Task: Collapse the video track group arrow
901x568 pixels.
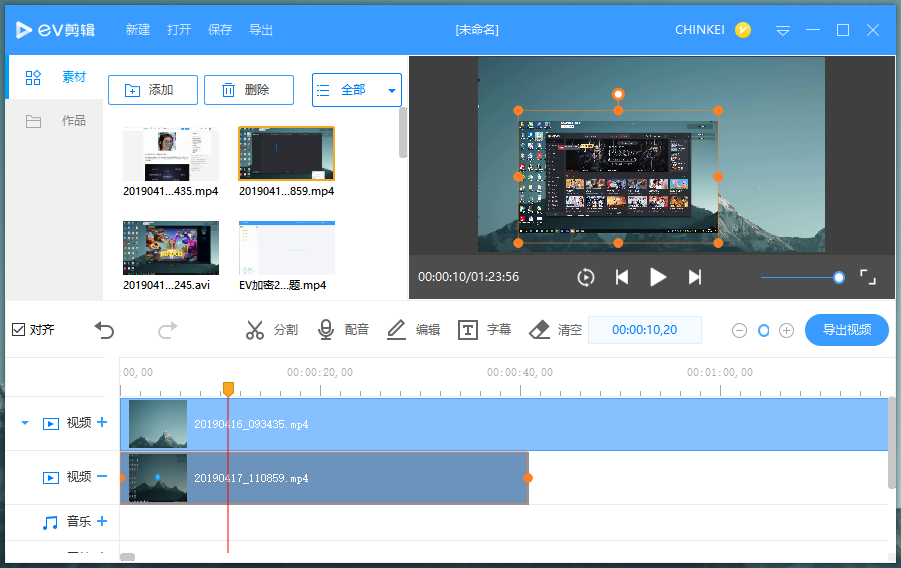Action: (x=25, y=423)
